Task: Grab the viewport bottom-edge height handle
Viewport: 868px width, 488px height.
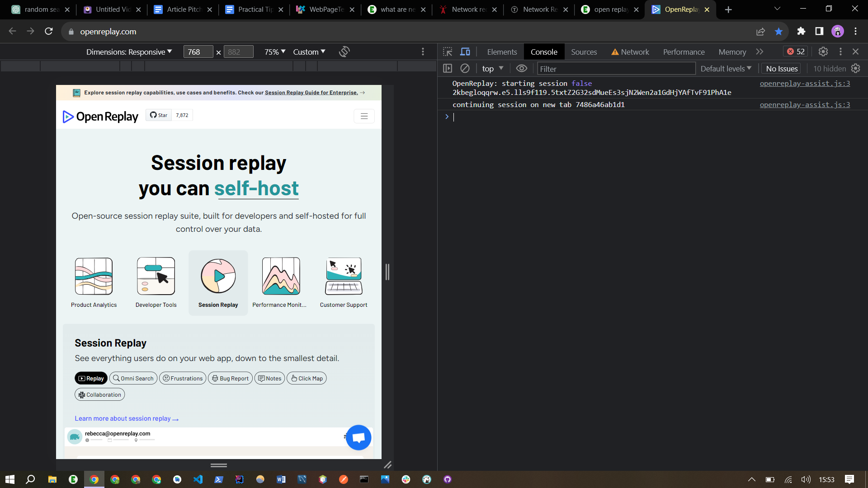Action: click(x=219, y=465)
